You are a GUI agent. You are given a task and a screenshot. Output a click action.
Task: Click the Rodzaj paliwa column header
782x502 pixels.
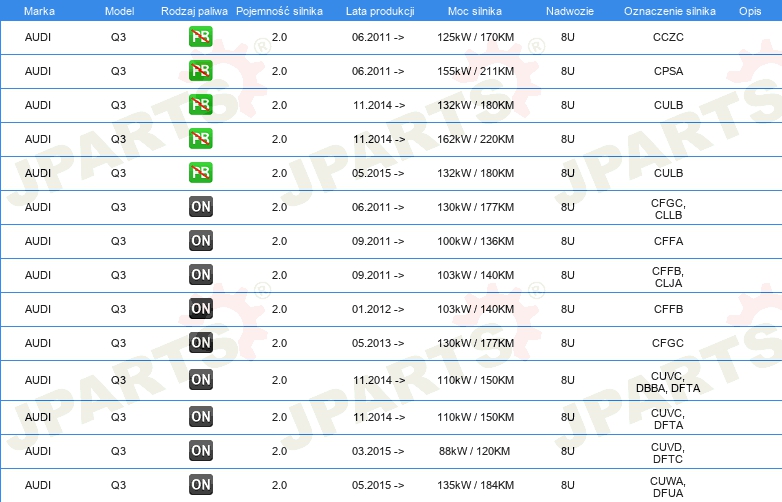194,11
